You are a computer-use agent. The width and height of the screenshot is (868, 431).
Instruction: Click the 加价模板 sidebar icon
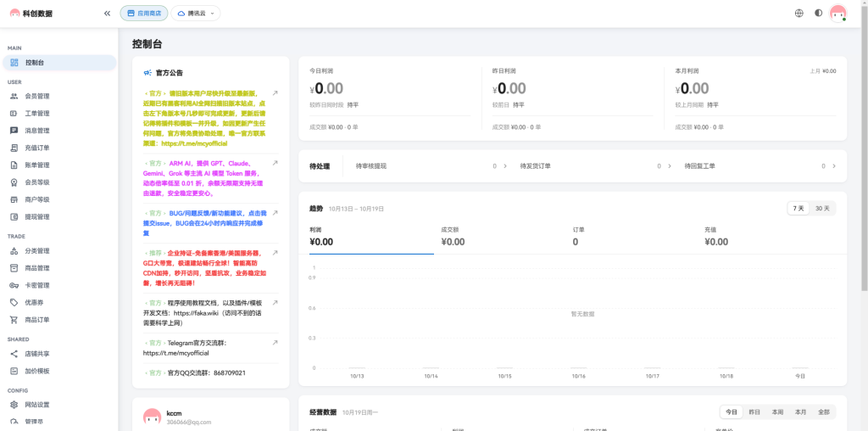14,371
